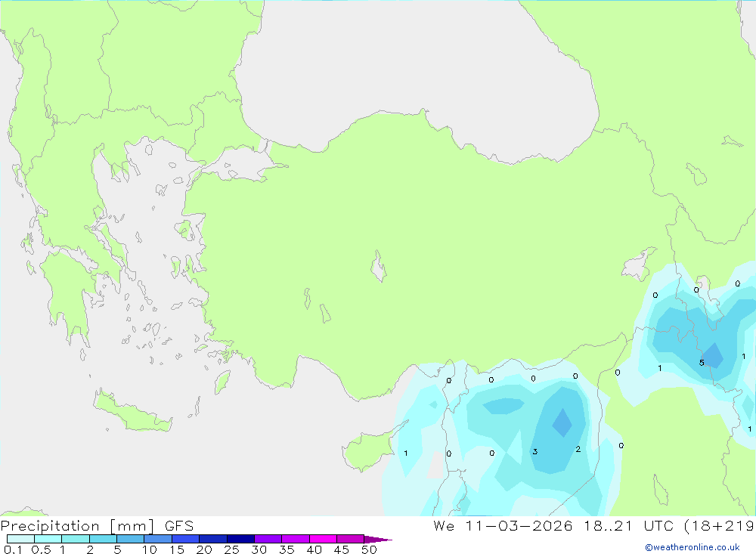Click the legend arrow tip above 50 mm
The image size is (756, 554).
coord(377,539)
